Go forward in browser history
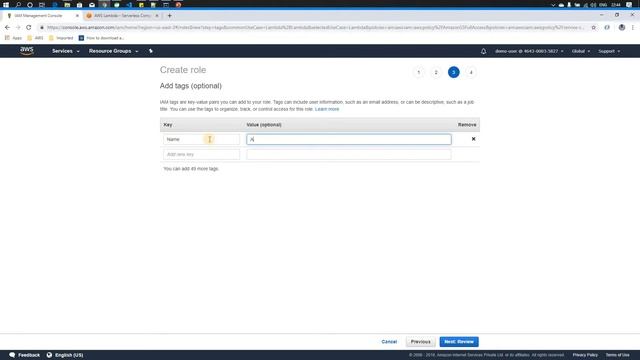 pyautogui.click(x=18, y=27)
